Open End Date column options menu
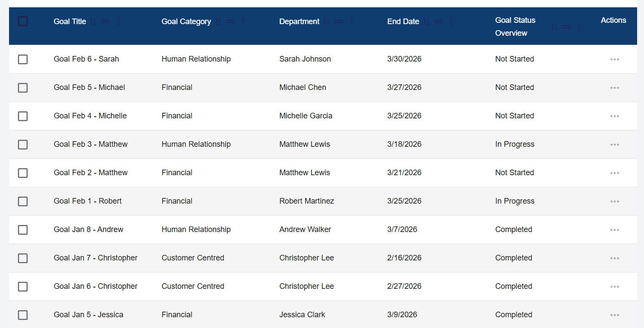Image resolution: width=644 pixels, height=328 pixels. (x=451, y=22)
